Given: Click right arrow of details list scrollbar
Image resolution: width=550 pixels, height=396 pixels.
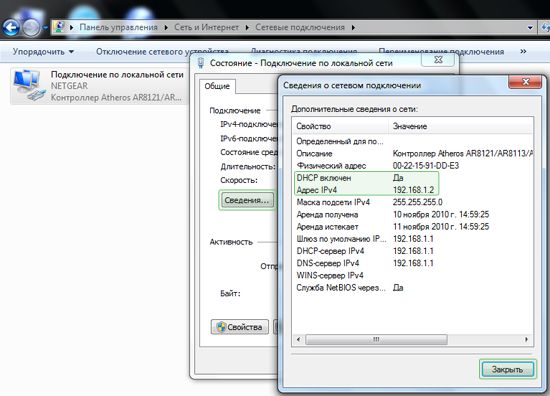Looking at the screenshot, I should coord(526,339).
